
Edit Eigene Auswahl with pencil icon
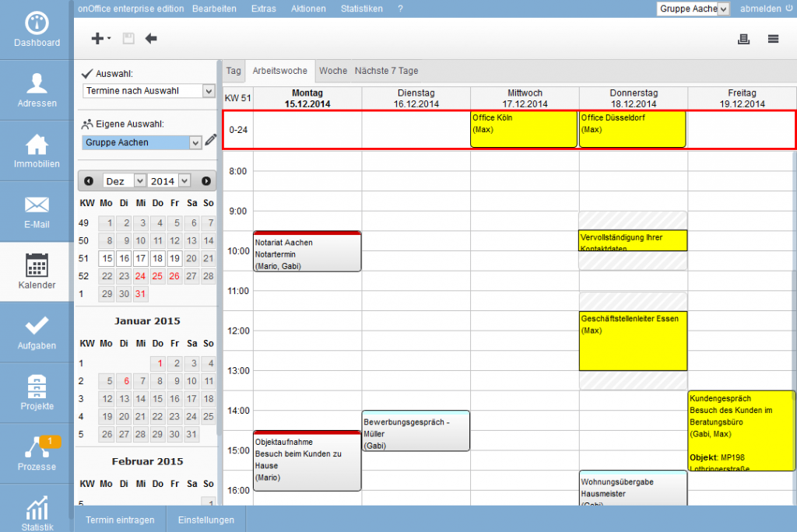211,141
